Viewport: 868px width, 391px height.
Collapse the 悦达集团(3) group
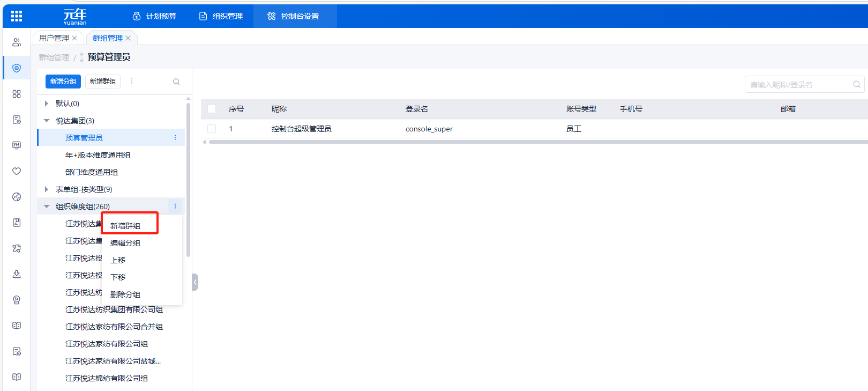(x=47, y=121)
